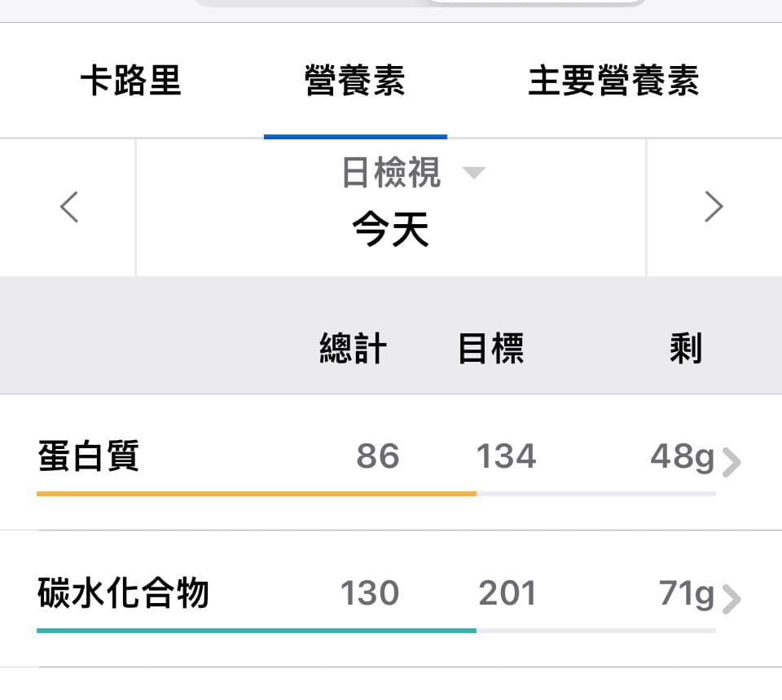
Task: Tap the 目標 column header
Action: (490, 349)
